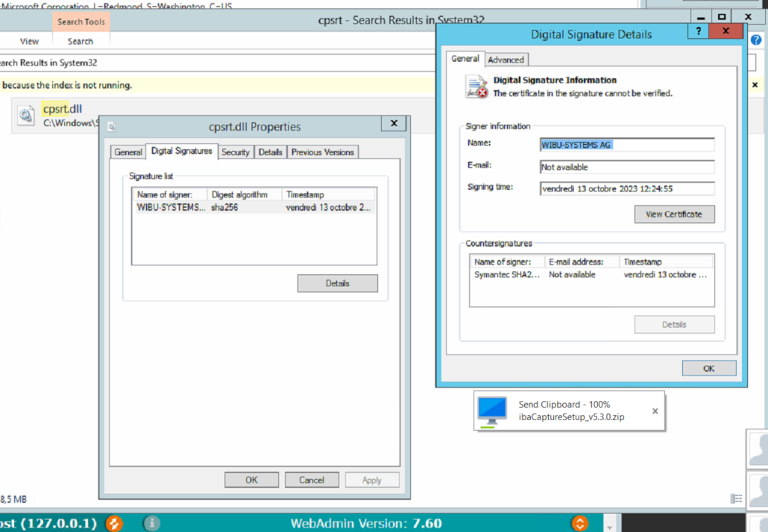Viewport: 768px width, 532px height.
Task: Click the small file icon in Properties title bar
Action: tap(112, 127)
